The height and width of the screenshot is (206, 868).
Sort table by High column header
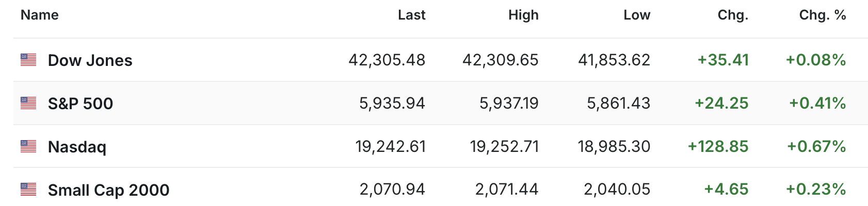pos(523,15)
